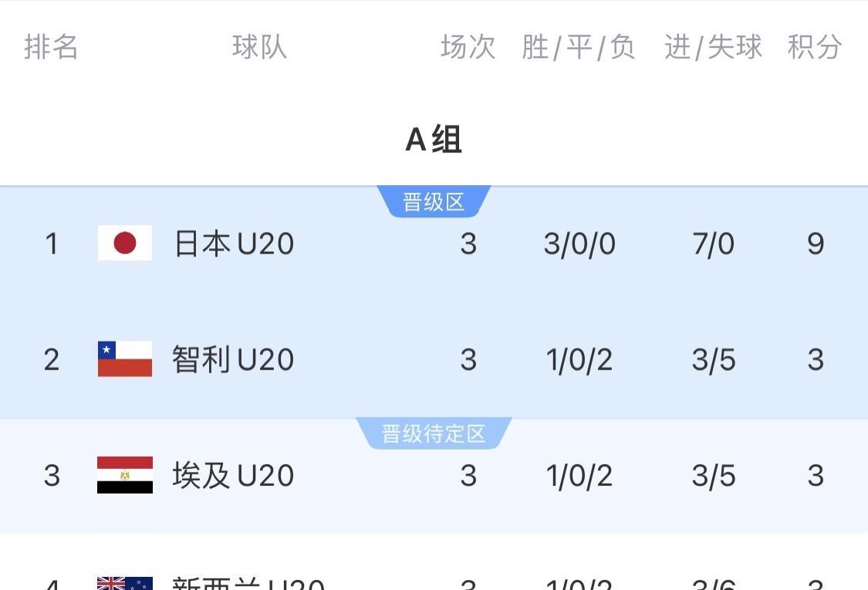The height and width of the screenshot is (590, 868).
Task: Click Japan's 7/0 goals value
Action: (713, 244)
